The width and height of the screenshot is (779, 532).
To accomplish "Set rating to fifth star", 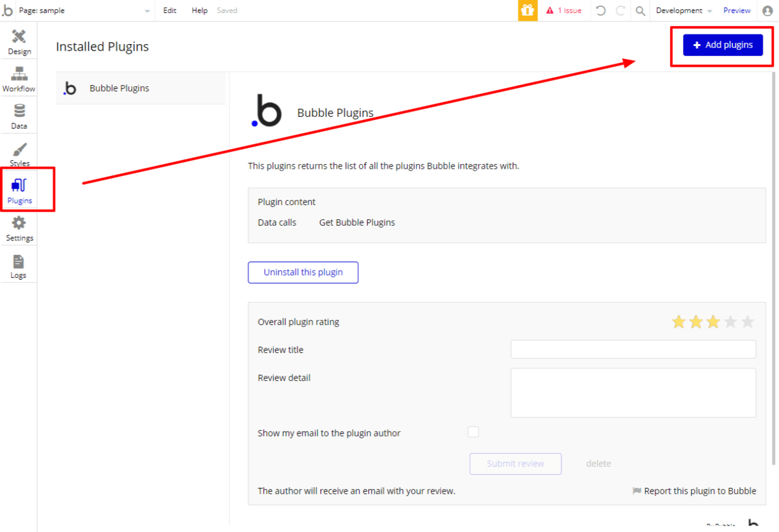I will [748, 322].
